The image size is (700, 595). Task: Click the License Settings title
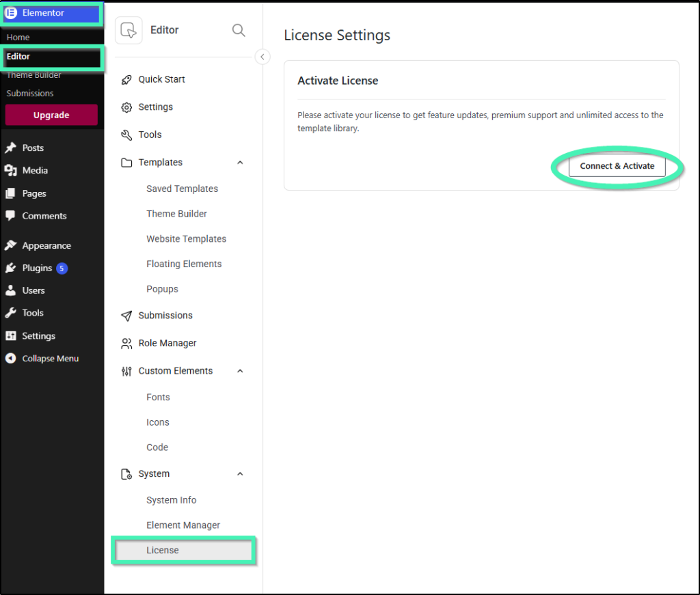tap(337, 36)
